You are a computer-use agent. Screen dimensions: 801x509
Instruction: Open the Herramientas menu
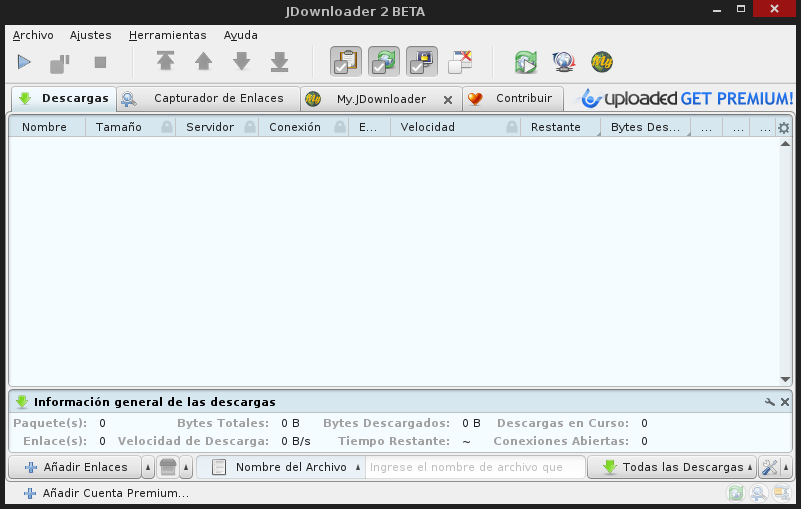[x=168, y=35]
